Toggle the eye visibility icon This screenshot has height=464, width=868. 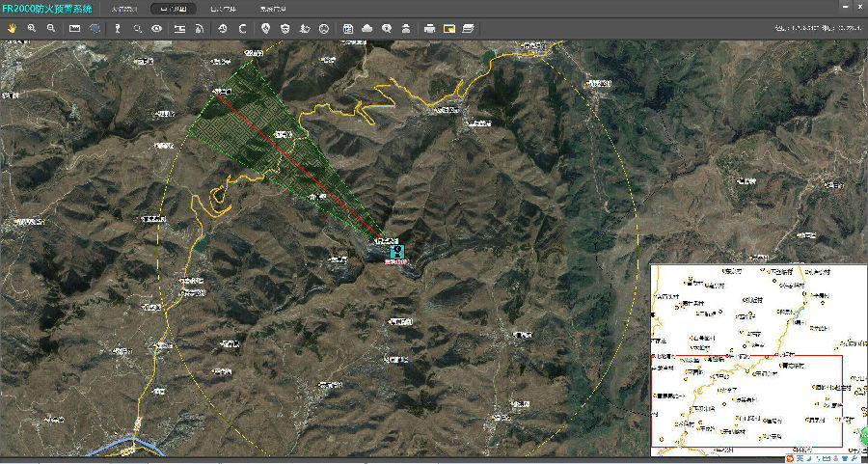click(156, 29)
